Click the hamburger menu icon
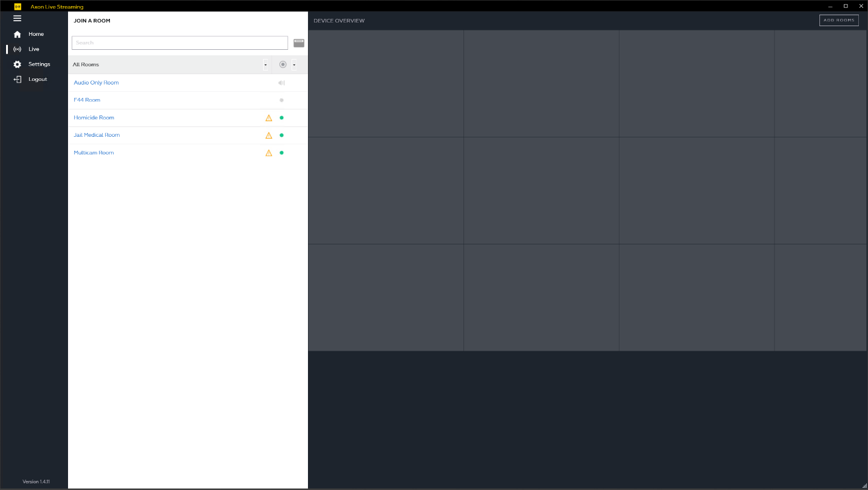Screen dimensions: 868x490 point(17,18)
